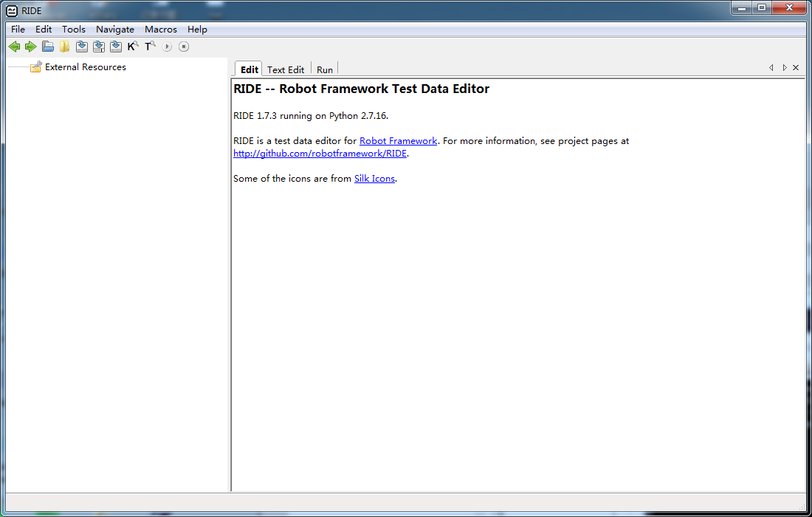Follow the Robot Framework link
The image size is (812, 517).
[398, 141]
